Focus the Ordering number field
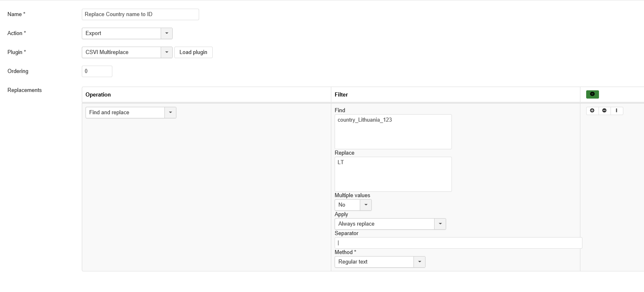This screenshot has height=292, width=644. (97, 71)
